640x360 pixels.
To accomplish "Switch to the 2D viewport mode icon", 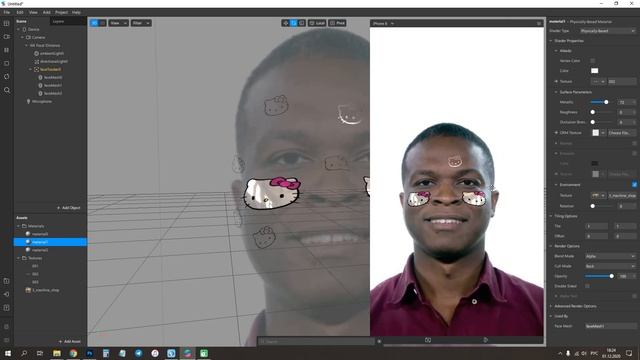I will 102,23.
